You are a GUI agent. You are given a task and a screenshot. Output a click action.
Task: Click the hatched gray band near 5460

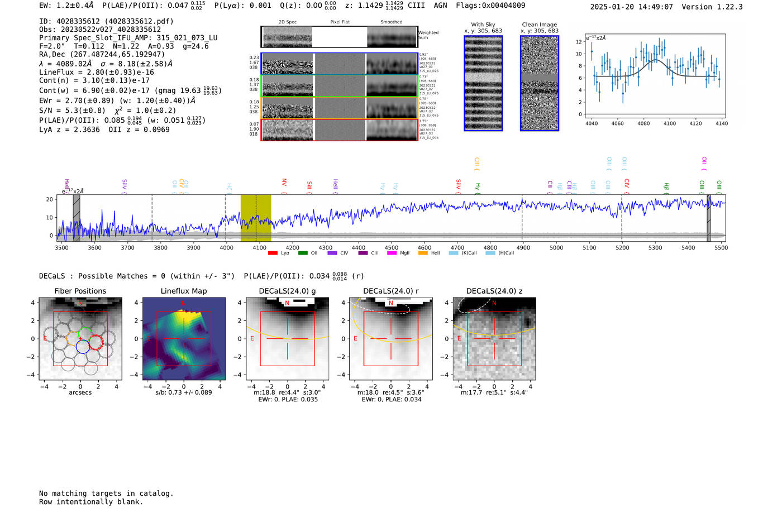[709, 218]
